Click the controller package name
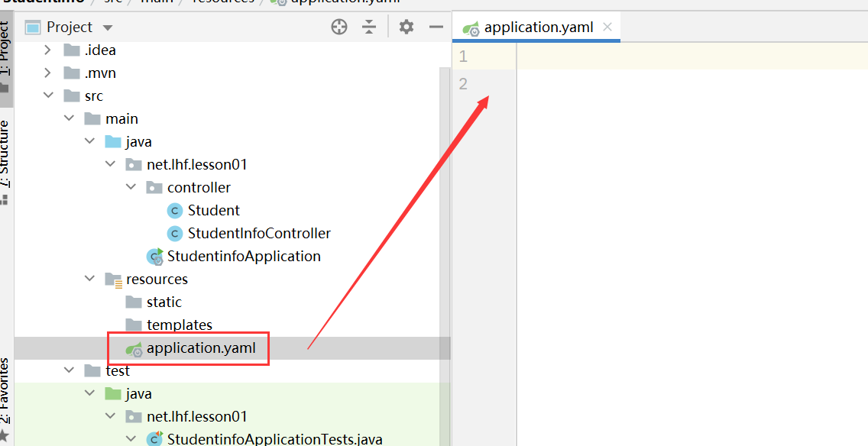Screen dimensions: 868x446 click(199, 188)
